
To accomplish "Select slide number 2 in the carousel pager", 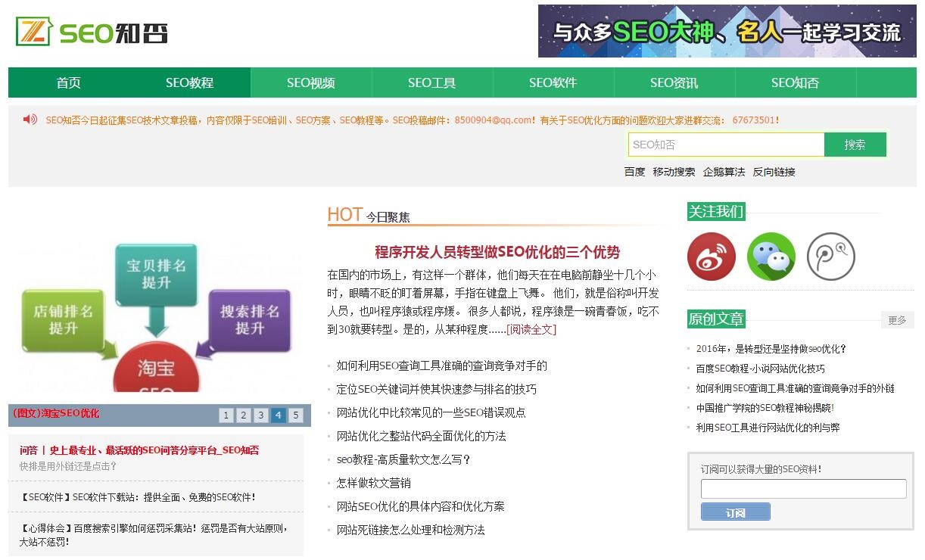I will click(243, 415).
